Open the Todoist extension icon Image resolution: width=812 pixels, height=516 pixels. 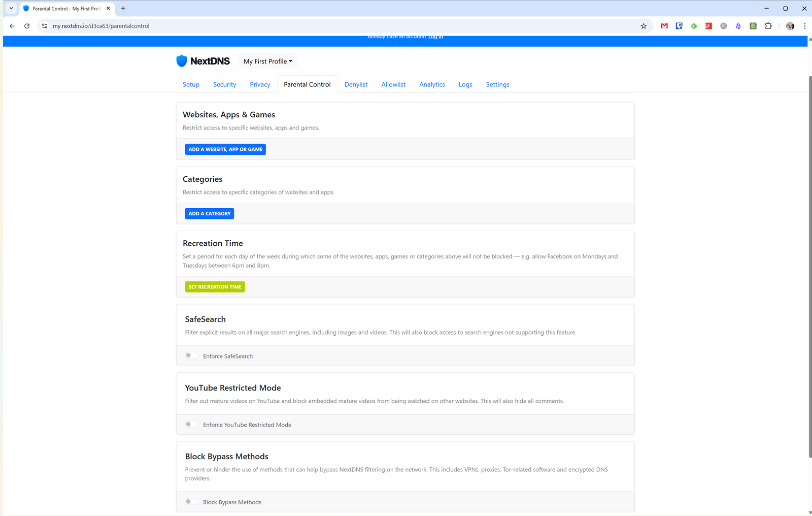point(708,26)
